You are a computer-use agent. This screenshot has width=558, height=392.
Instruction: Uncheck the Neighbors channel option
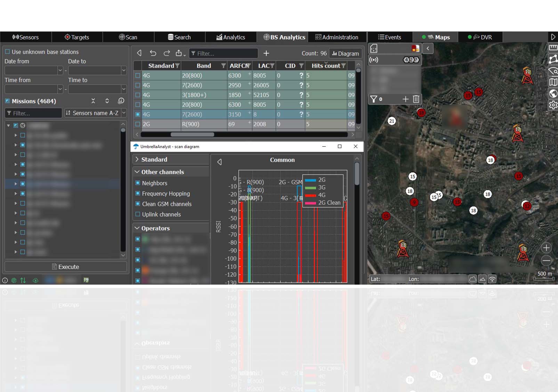138,183
